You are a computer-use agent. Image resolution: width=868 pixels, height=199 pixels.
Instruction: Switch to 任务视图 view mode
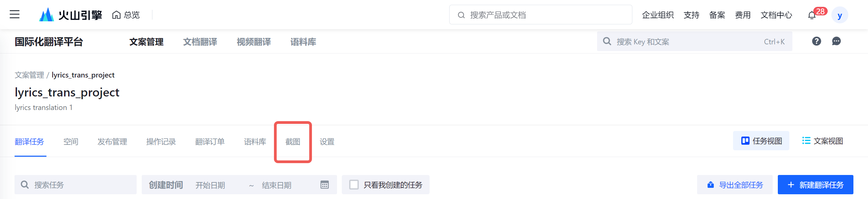pyautogui.click(x=761, y=141)
